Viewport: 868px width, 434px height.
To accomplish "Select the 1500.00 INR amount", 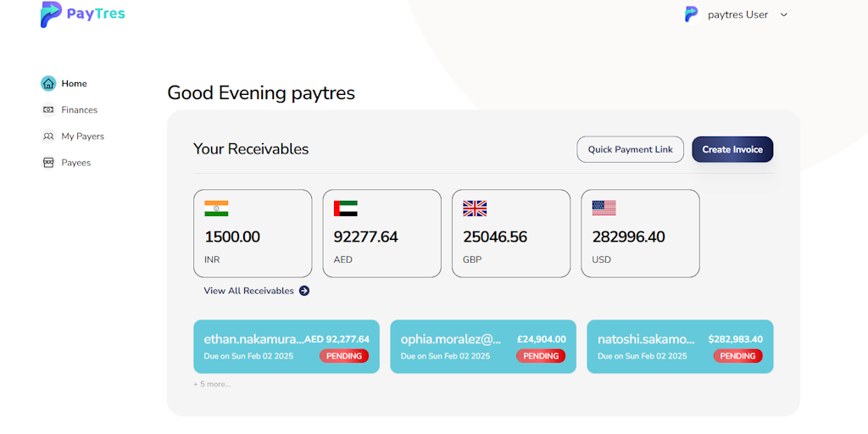I will tap(232, 237).
